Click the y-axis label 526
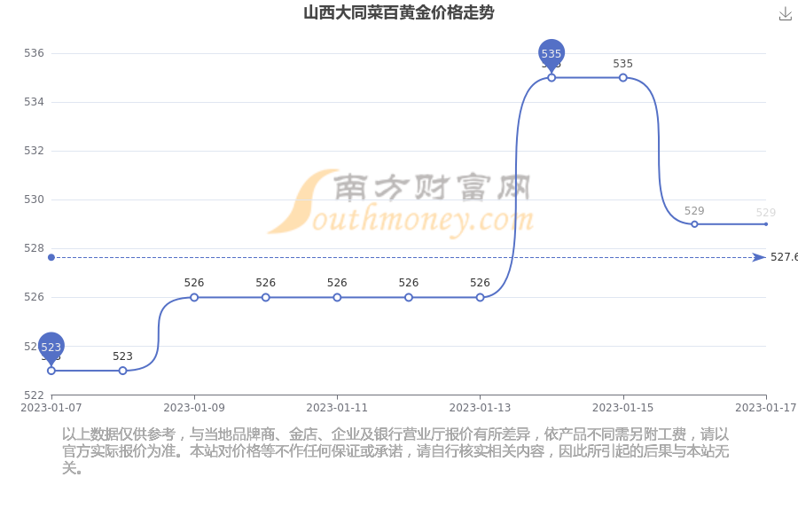Screen dimensions: 798x532 34,297
